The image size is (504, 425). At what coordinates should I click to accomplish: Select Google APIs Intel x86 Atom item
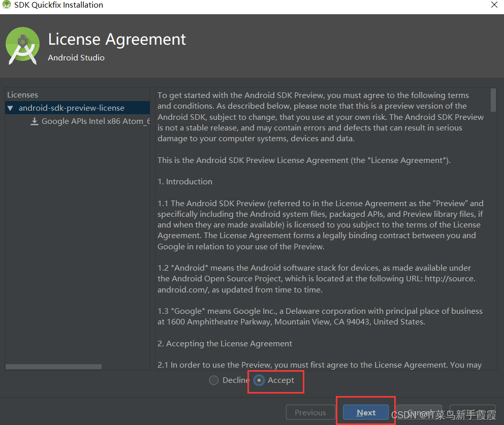96,121
